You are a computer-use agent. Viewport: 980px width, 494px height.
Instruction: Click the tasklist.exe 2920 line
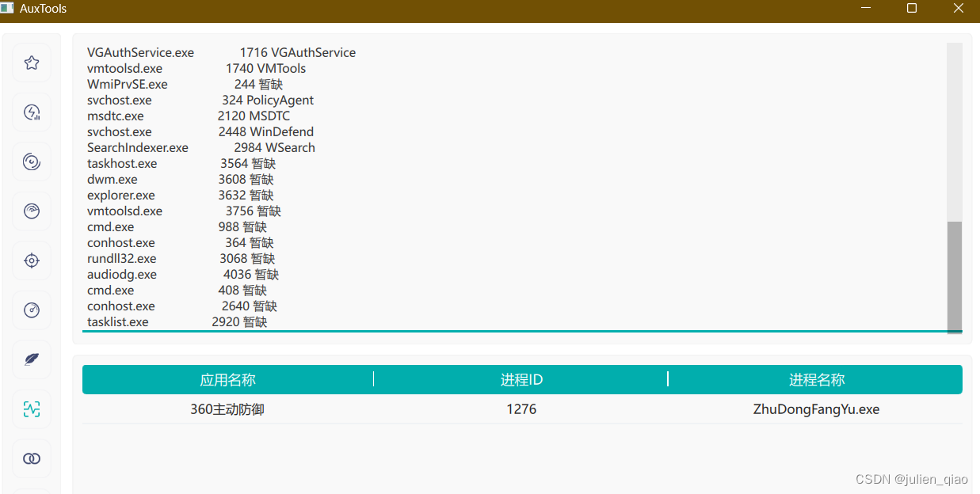[177, 321]
